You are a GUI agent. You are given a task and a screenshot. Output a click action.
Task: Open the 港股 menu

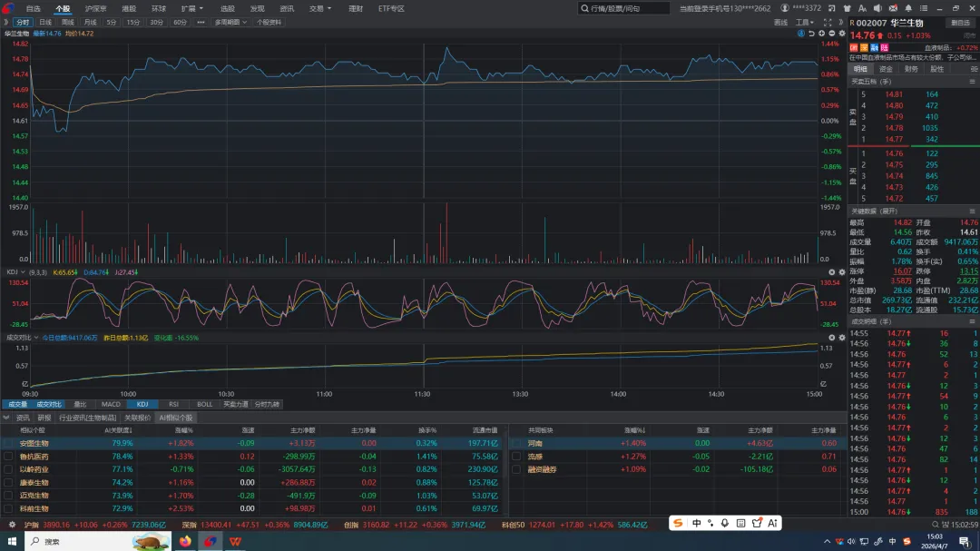click(x=129, y=9)
